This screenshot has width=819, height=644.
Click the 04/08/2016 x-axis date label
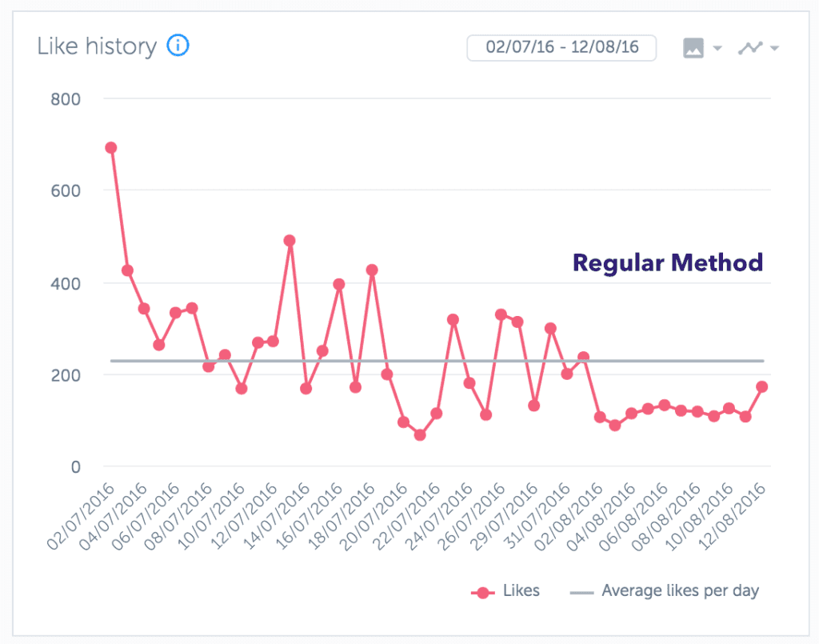601,517
